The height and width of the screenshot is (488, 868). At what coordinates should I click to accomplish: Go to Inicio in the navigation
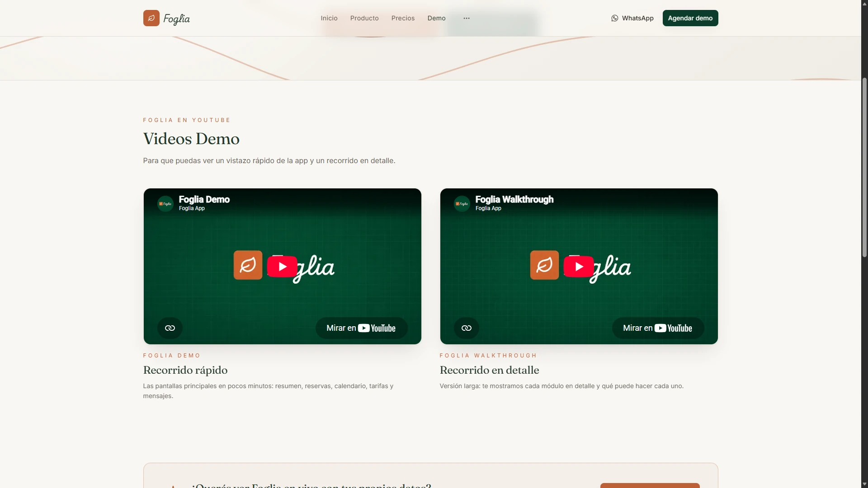click(x=329, y=18)
